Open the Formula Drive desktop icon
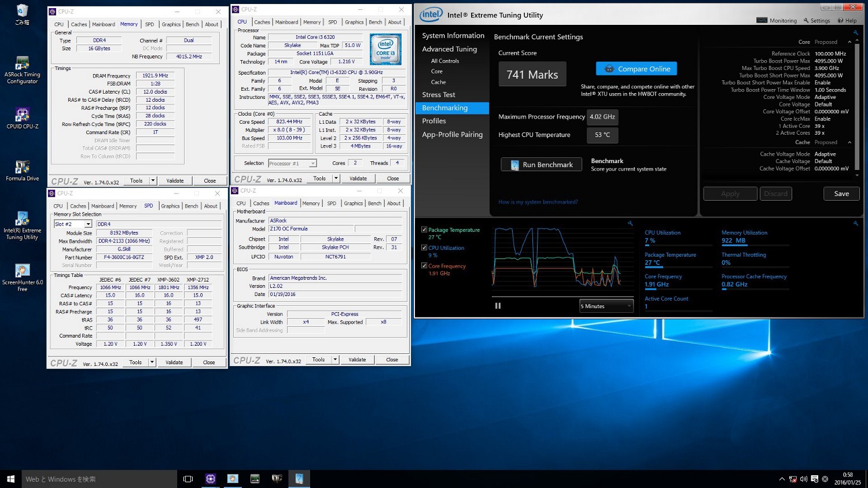 [x=22, y=171]
